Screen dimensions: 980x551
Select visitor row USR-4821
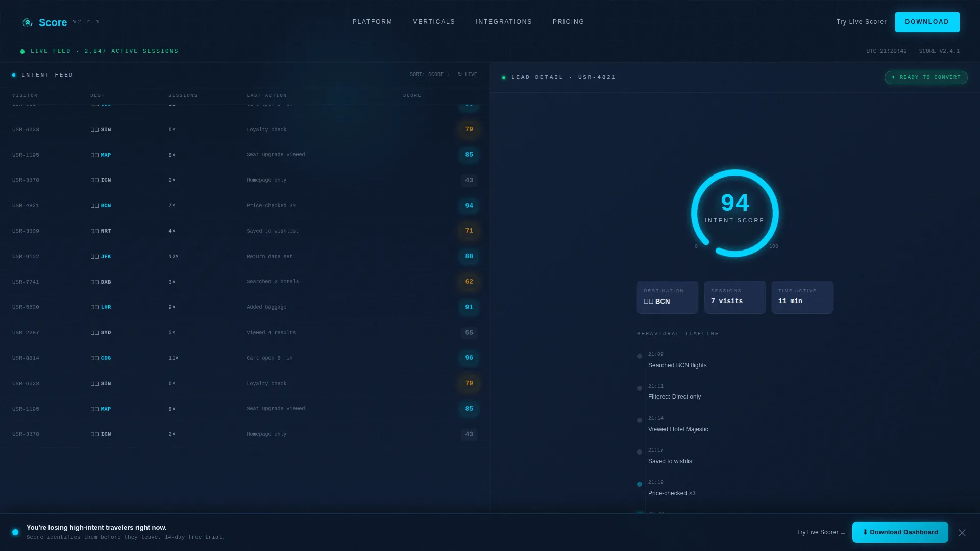(x=245, y=206)
